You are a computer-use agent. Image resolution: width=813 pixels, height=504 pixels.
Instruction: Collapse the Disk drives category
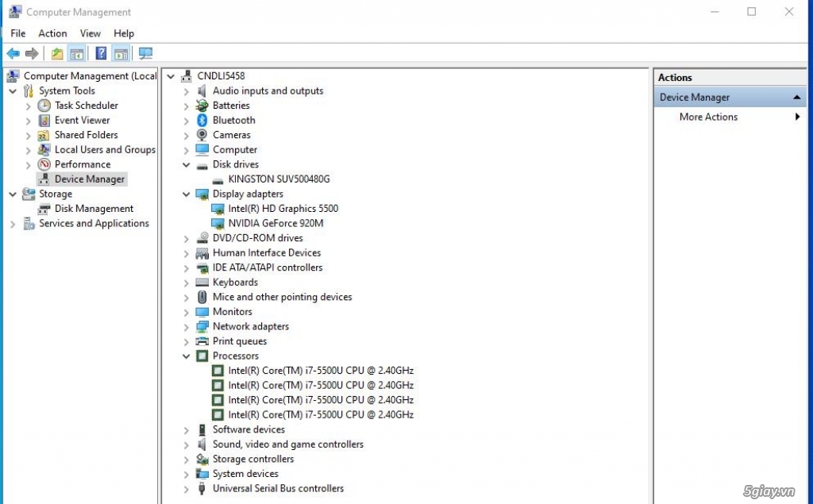point(186,165)
